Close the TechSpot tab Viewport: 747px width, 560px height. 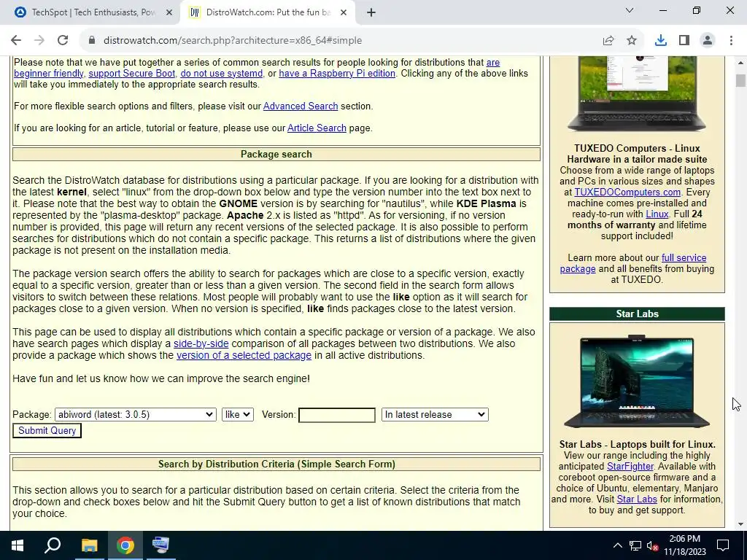169,12
